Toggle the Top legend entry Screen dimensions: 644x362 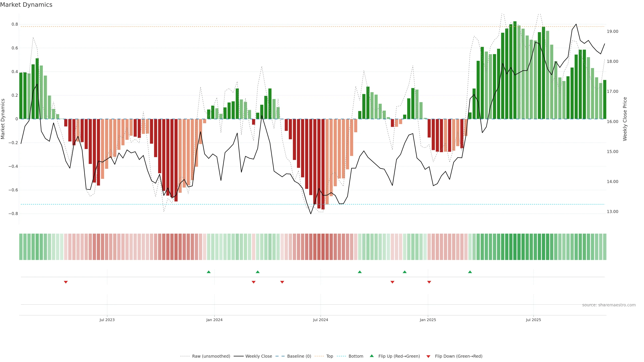(330, 356)
